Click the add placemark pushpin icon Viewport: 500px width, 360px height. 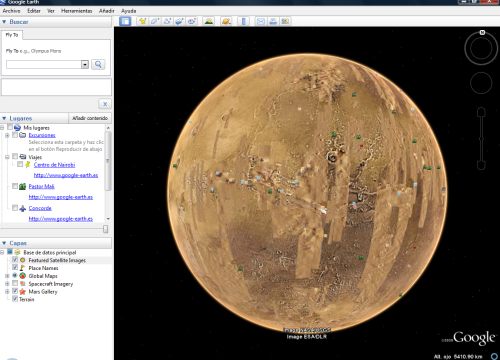142,21
